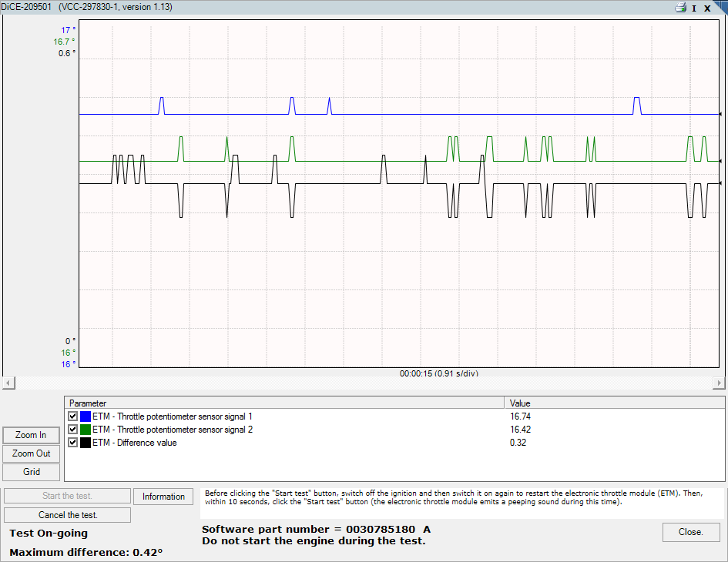
Task: Click the printer icon in title bar
Action: 680,8
